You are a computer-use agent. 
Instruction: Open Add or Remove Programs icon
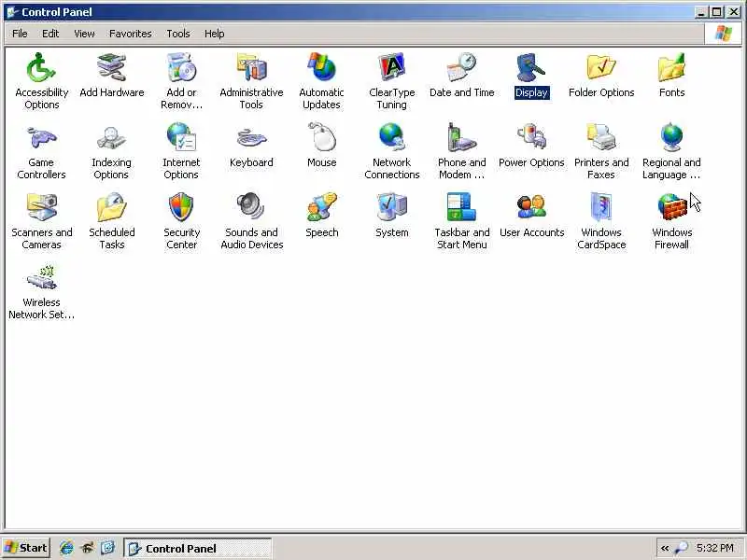point(181,67)
